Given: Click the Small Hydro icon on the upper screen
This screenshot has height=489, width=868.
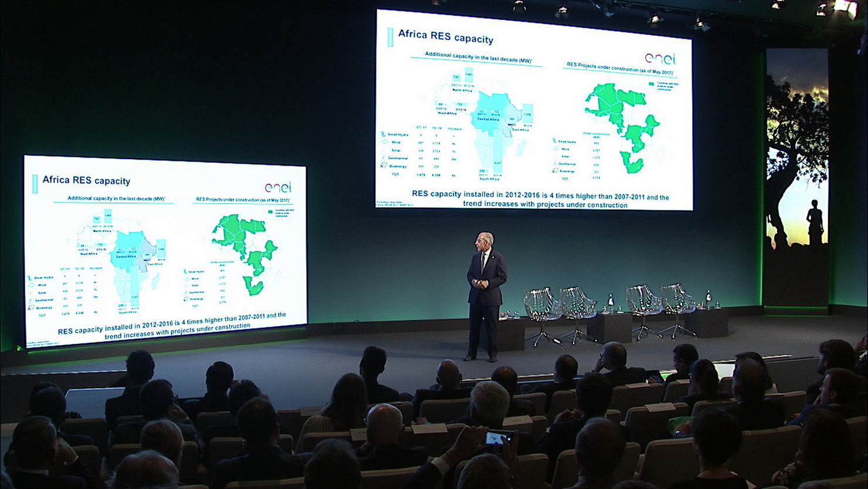Looking at the screenshot, I should [384, 134].
